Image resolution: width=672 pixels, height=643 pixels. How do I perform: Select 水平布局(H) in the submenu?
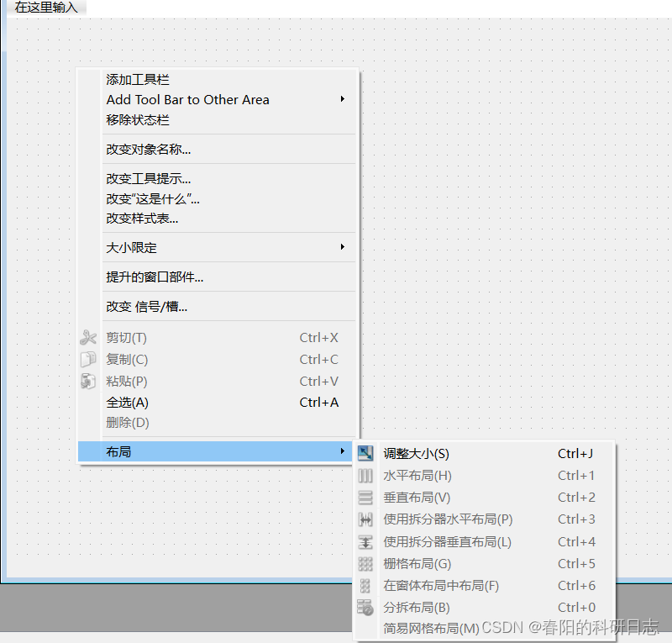point(484,475)
